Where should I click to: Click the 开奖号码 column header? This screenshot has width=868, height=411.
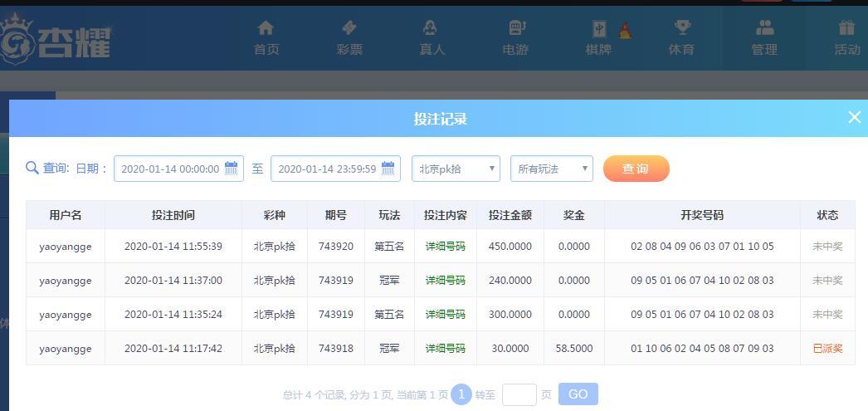[702, 215]
